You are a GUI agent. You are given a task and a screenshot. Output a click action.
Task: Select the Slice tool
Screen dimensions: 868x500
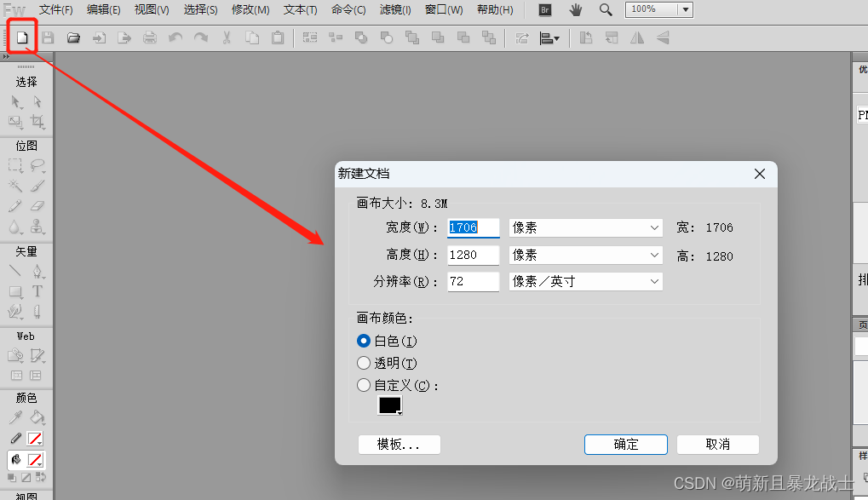click(37, 355)
